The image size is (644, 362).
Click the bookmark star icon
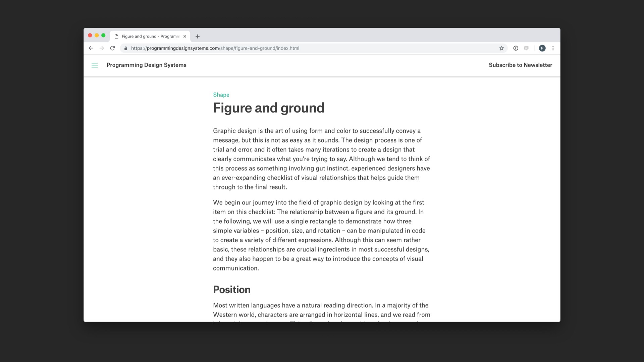coord(501,48)
